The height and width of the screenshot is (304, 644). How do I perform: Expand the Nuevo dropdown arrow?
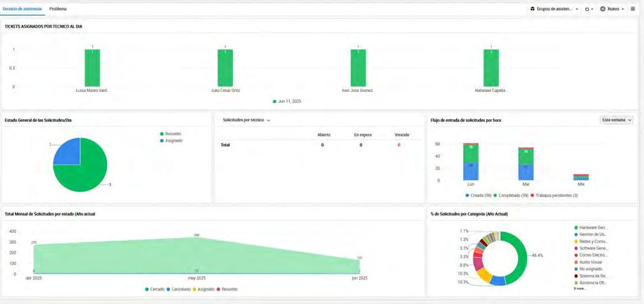click(x=622, y=9)
